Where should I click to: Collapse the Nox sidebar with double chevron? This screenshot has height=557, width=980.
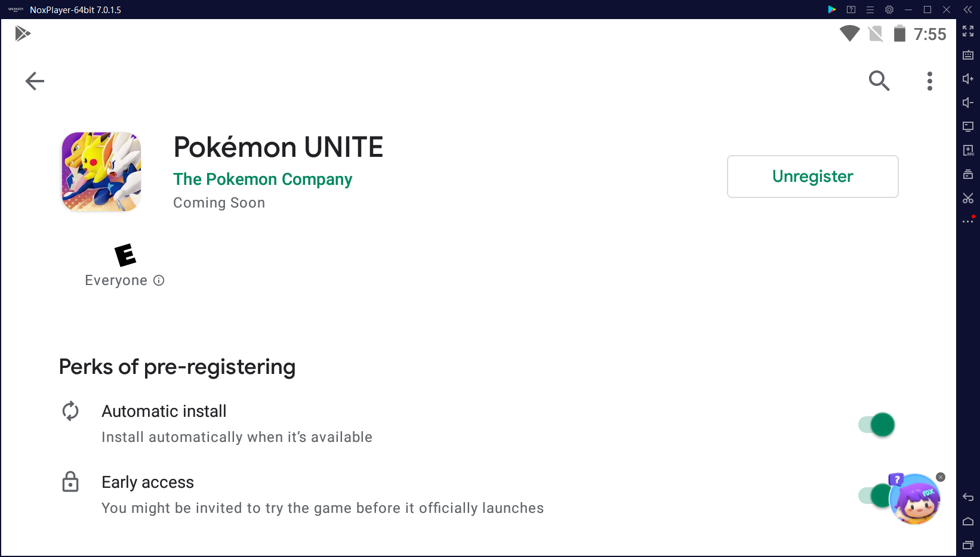(x=967, y=10)
